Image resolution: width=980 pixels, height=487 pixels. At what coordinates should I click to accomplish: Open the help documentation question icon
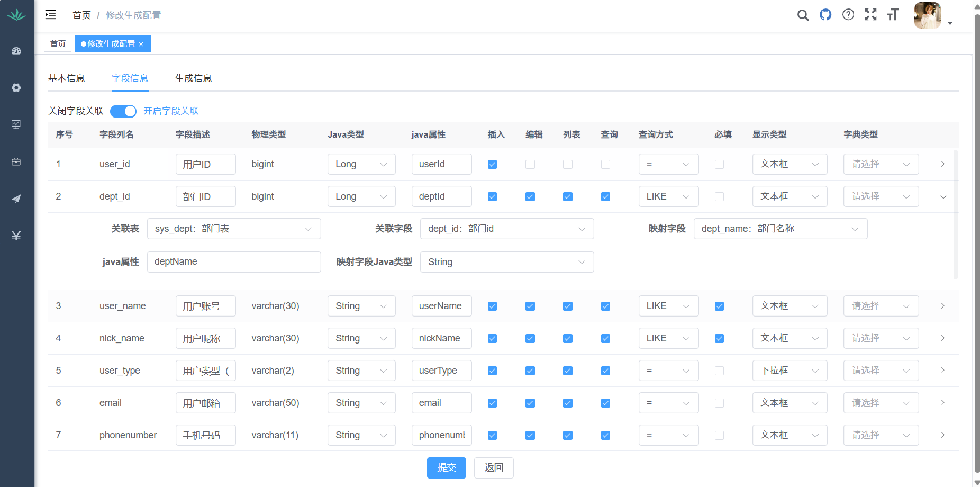click(x=848, y=15)
